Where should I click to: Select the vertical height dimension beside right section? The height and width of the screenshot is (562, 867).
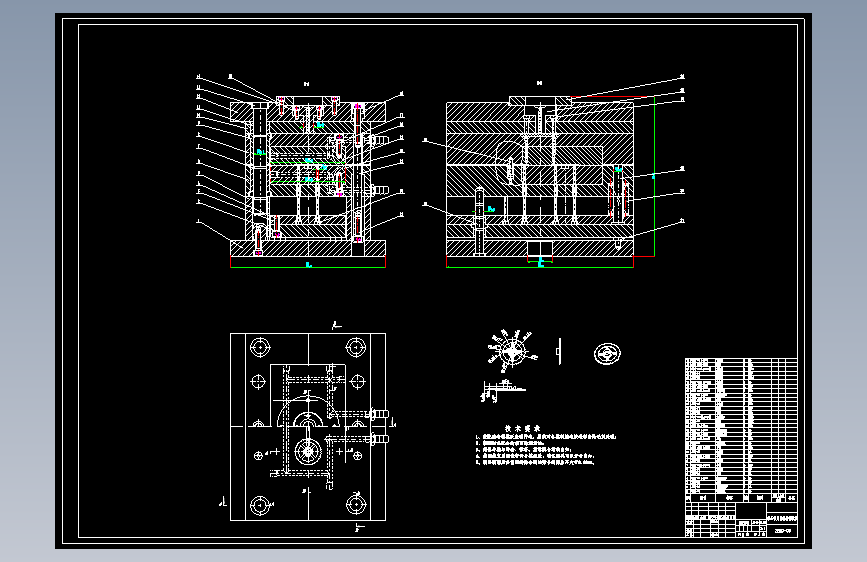(x=654, y=176)
